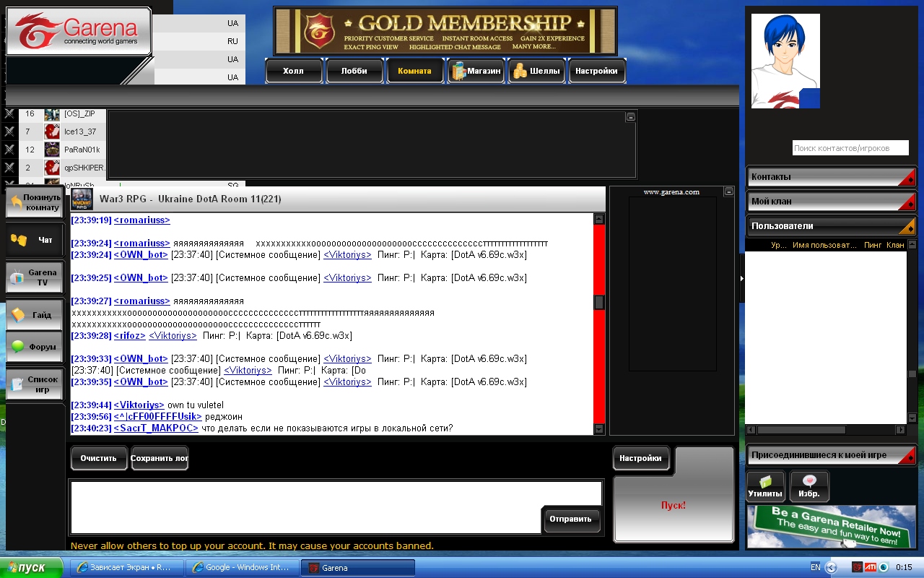Click the chat scrollbar up arrow

coord(599,219)
